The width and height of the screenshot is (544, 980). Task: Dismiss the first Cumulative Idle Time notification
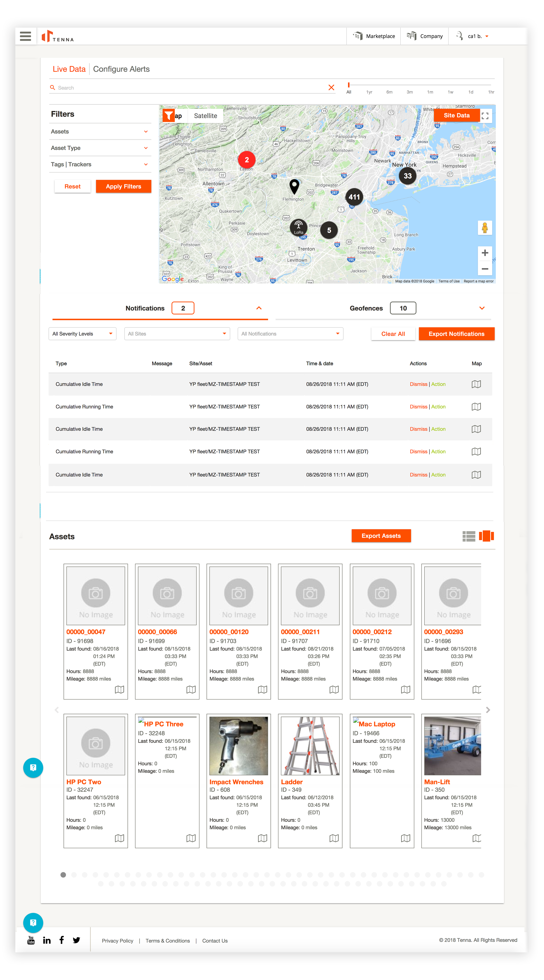pos(418,384)
